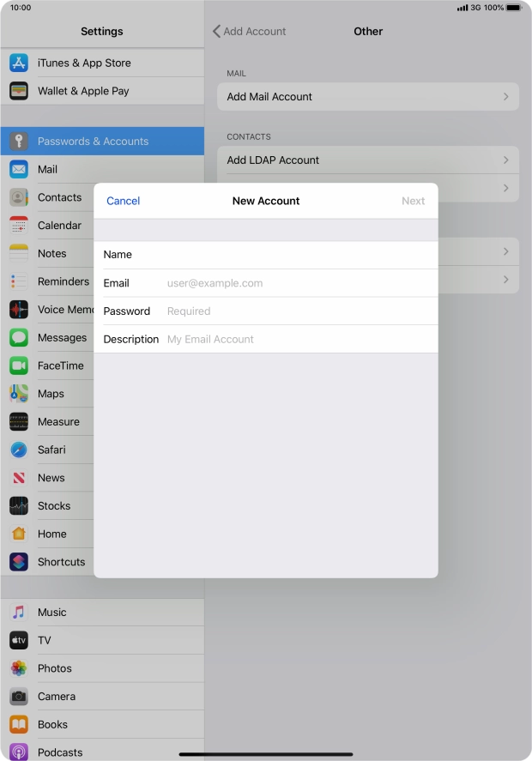Image resolution: width=532 pixels, height=761 pixels.
Task: Open Wallet & Apple Pay icon
Action: [x=19, y=91]
